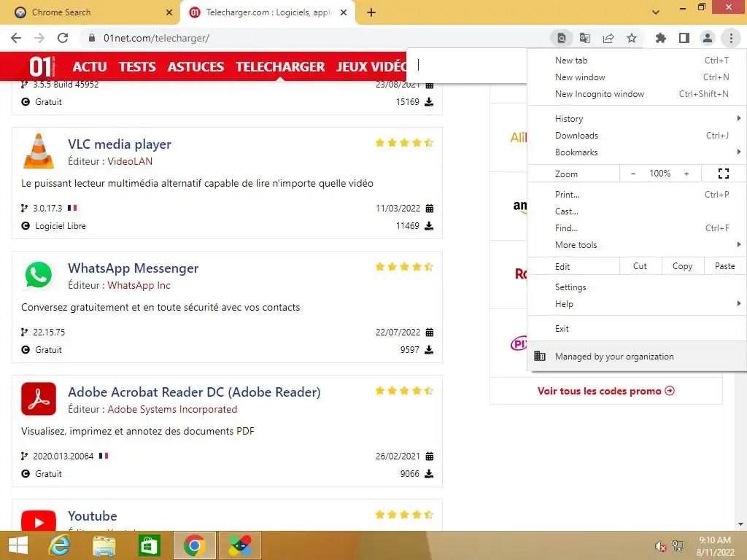Open a new tab with plus button
The height and width of the screenshot is (560, 747).
click(371, 12)
